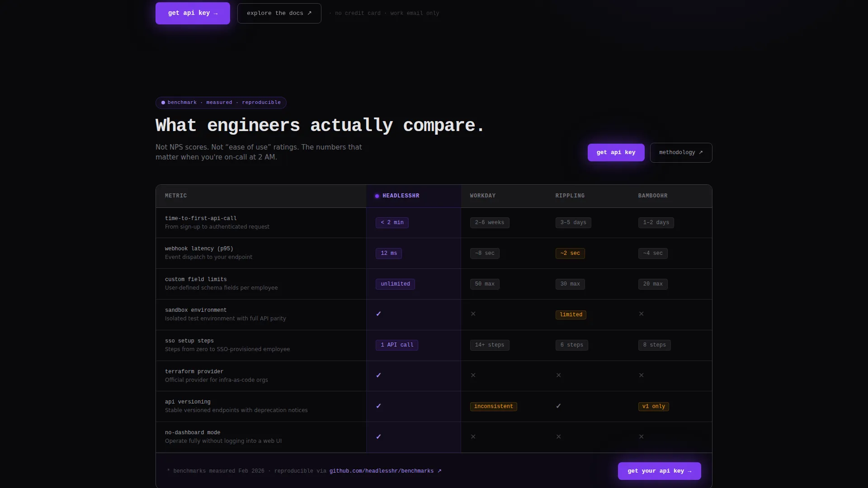Select the 'limited' sandbox badge for Rippling
Viewport: 868px width, 488px height.
click(x=571, y=315)
